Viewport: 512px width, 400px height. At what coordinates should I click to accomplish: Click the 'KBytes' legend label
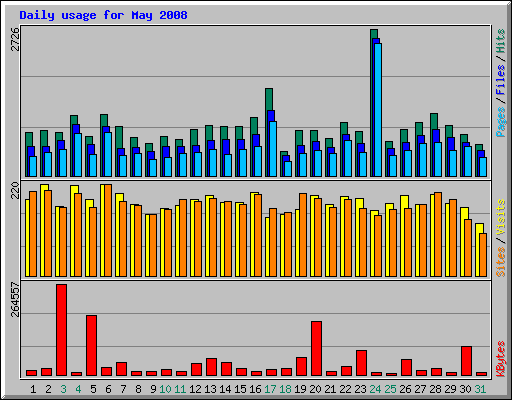click(501, 359)
